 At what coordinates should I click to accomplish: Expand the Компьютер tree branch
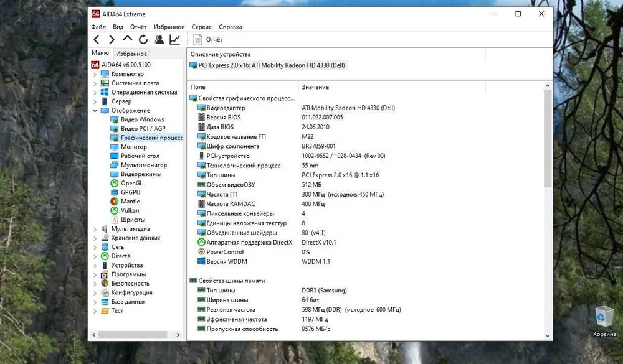pyautogui.click(x=95, y=74)
